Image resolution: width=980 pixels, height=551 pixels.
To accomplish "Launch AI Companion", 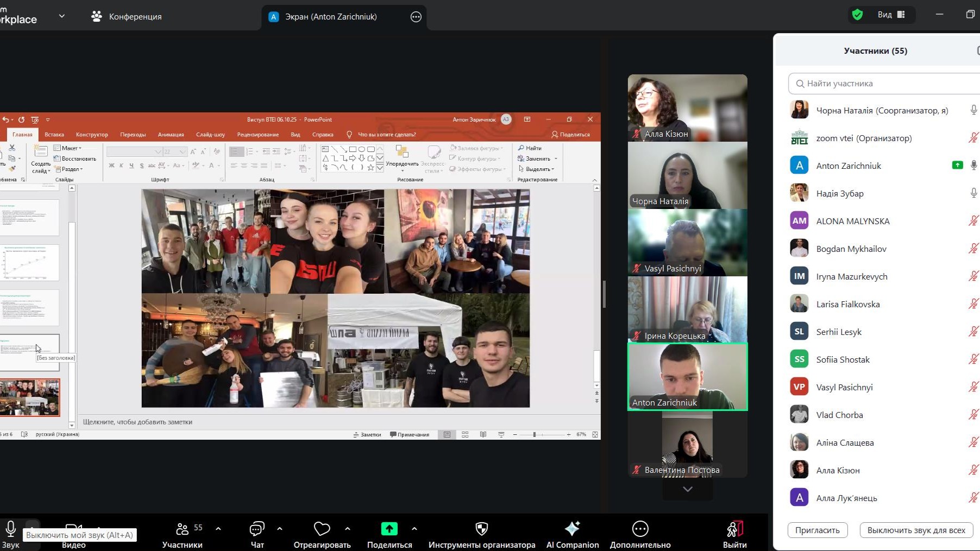I will 572,529.
